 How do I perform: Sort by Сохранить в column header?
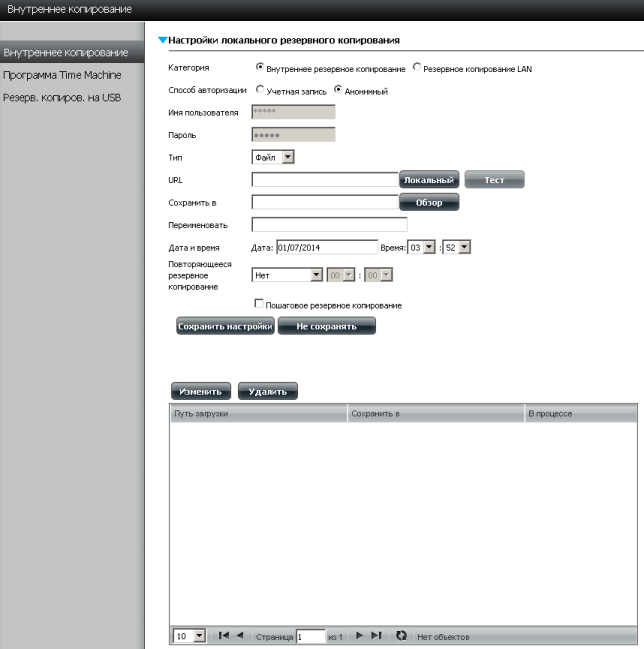coord(436,413)
